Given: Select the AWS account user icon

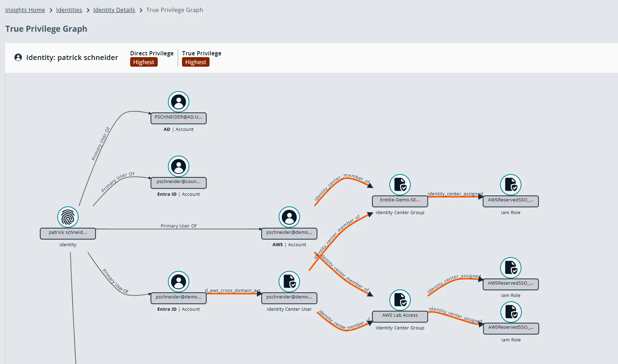Looking at the screenshot, I should click(x=289, y=217).
